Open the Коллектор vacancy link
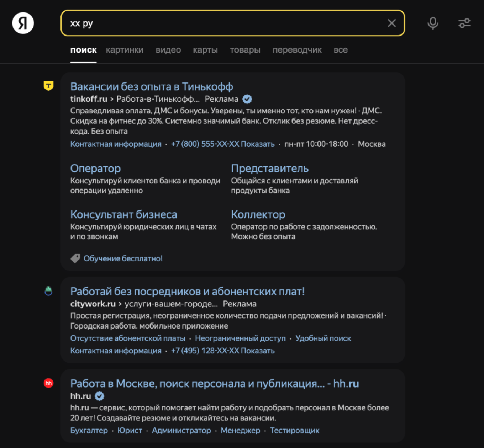The image size is (484, 448). tap(258, 215)
